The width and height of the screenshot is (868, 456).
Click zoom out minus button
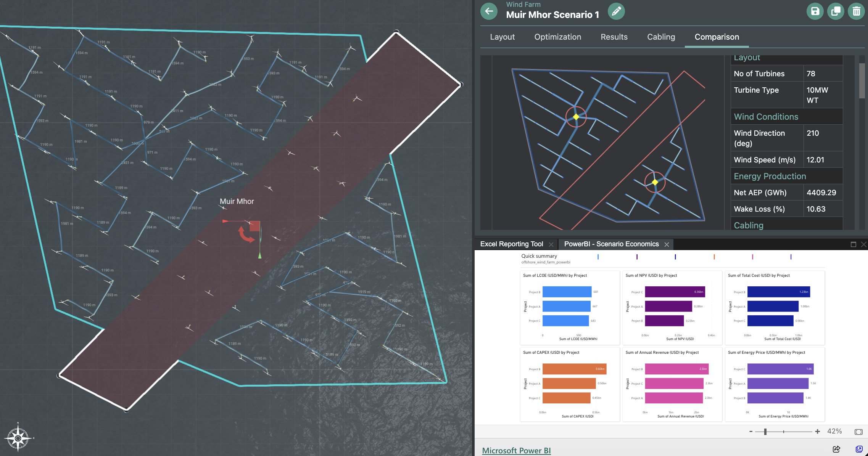[751, 432]
